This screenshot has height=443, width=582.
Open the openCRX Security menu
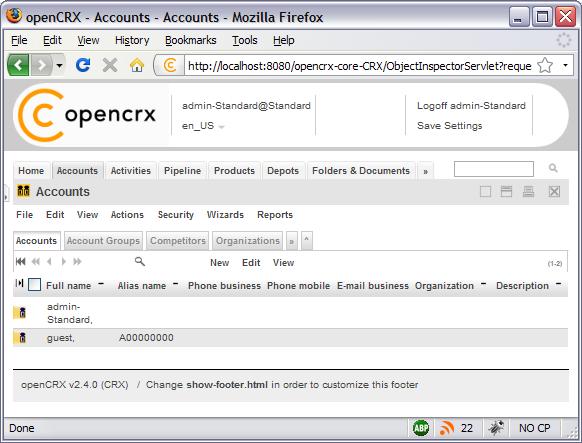coord(176,215)
